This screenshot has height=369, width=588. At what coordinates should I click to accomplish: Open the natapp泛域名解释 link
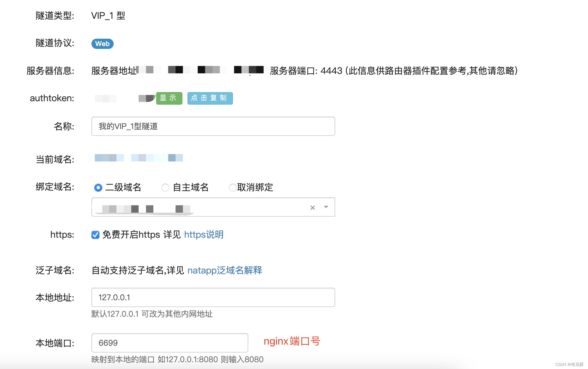(225, 270)
